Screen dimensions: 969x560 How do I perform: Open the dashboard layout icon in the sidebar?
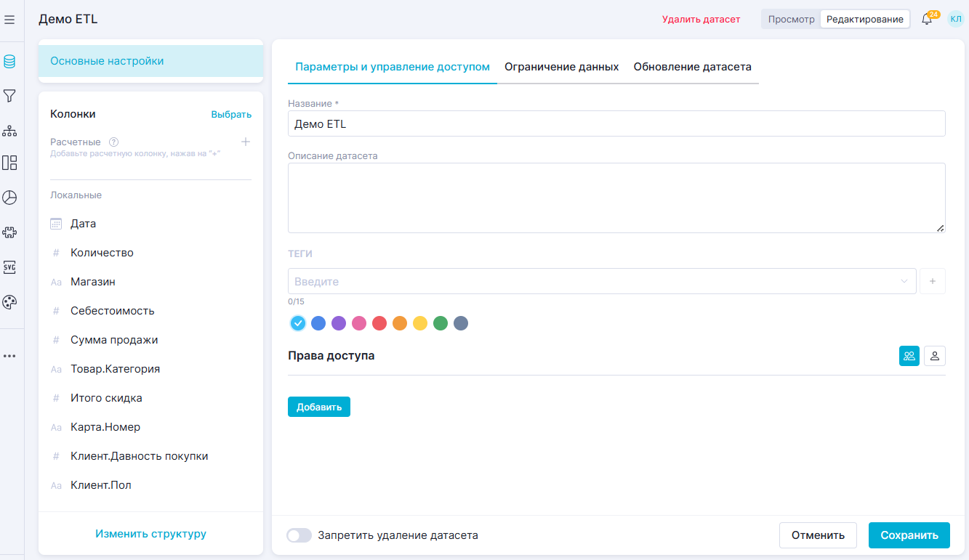point(9,163)
